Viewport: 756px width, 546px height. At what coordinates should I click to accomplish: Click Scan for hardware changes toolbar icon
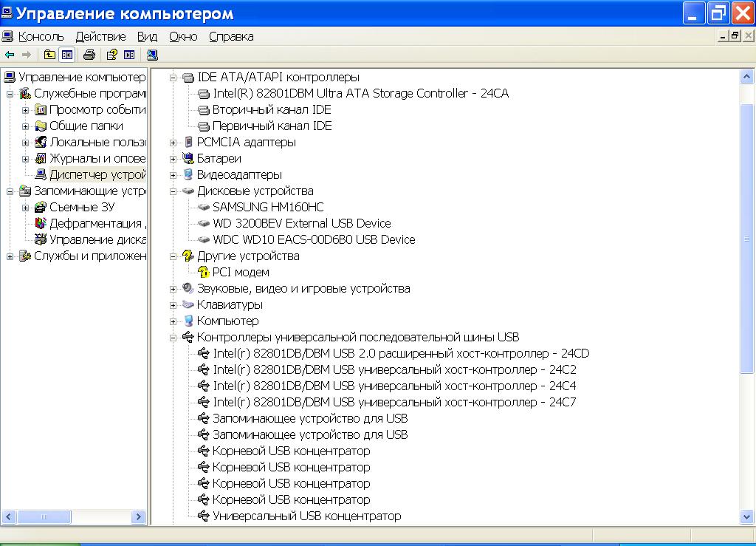pyautogui.click(x=152, y=55)
